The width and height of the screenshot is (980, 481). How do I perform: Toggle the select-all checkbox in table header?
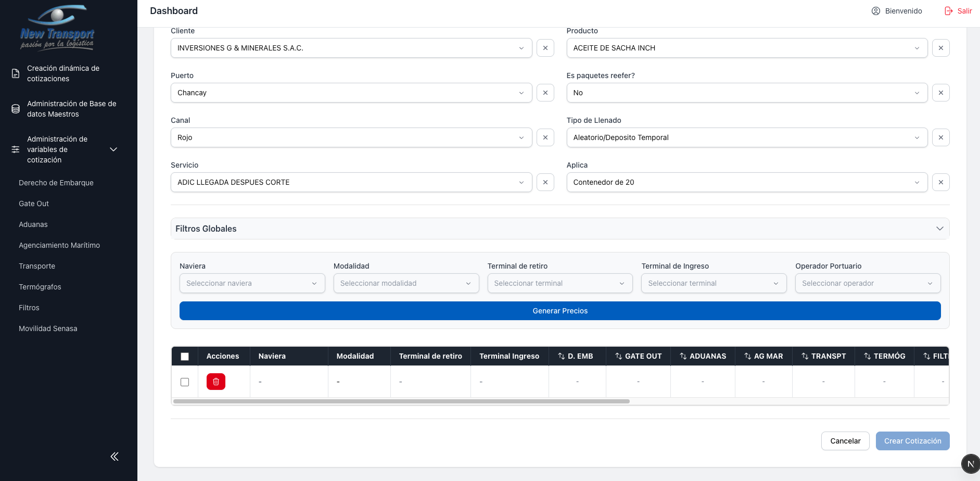point(185,357)
